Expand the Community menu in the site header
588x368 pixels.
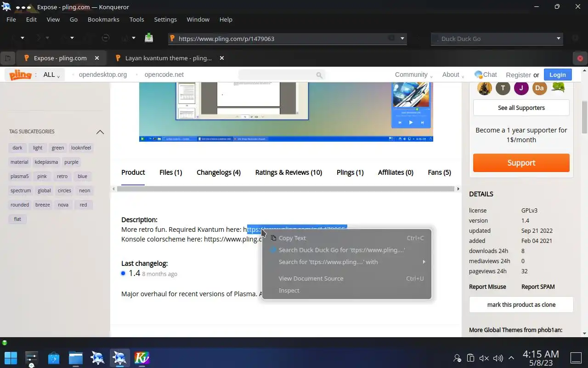coord(414,75)
